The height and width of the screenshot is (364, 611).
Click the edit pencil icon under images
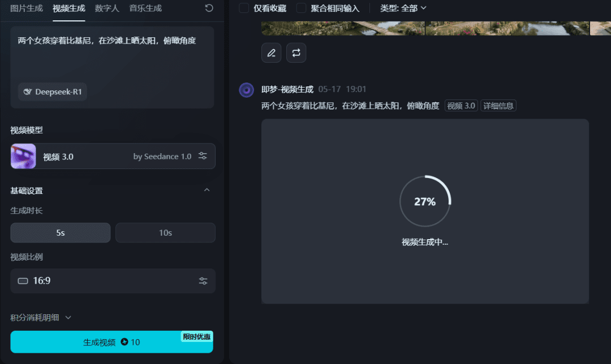point(271,53)
